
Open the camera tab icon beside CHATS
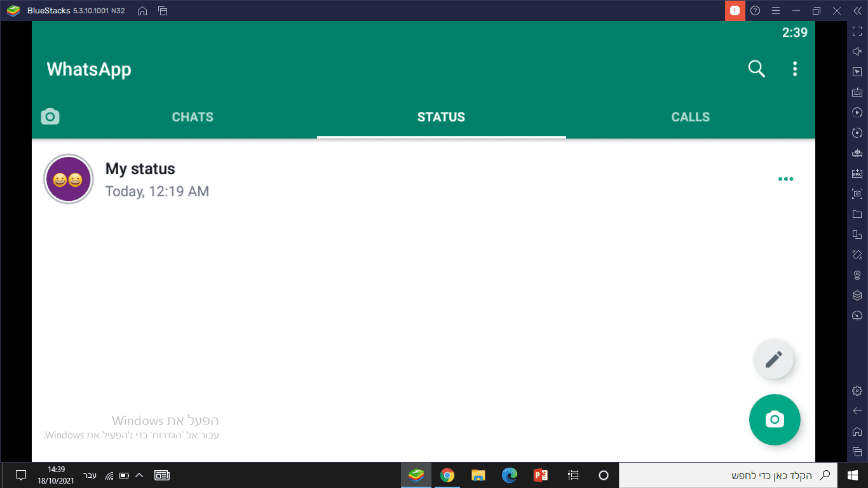point(50,117)
